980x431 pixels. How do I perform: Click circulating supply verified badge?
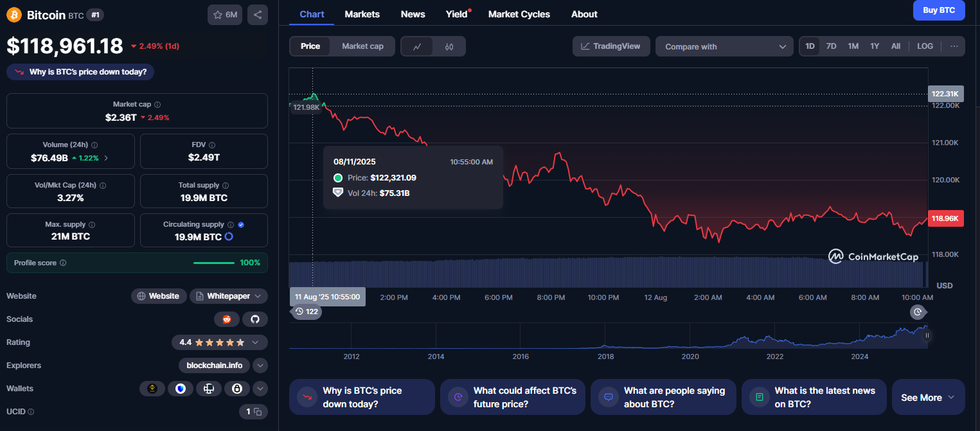coord(241,225)
